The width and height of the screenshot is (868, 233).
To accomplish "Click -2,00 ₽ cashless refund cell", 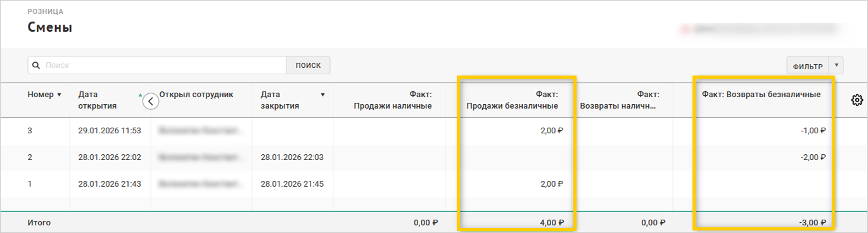I will coord(813,157).
